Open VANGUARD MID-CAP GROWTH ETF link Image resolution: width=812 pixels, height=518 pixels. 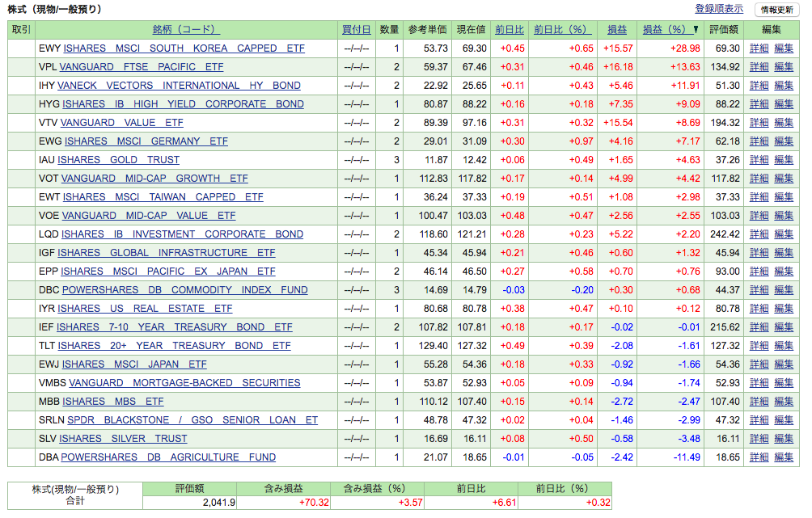click(154, 179)
